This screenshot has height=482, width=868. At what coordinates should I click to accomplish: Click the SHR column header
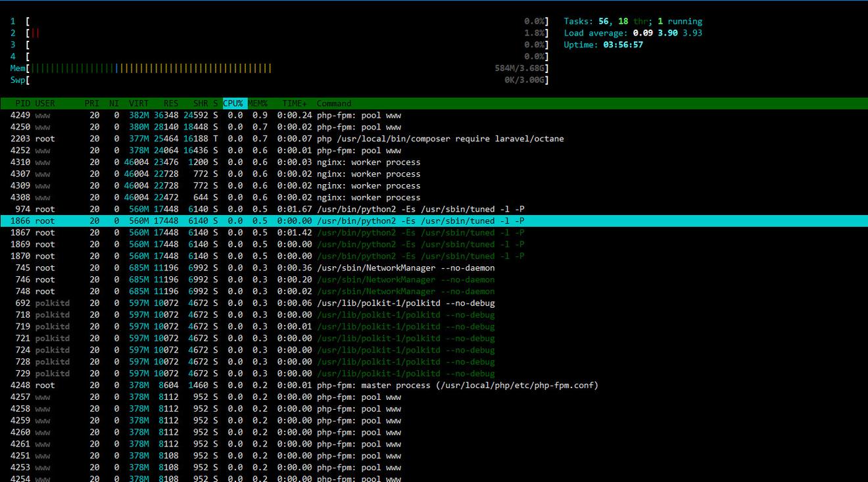pyautogui.click(x=200, y=103)
